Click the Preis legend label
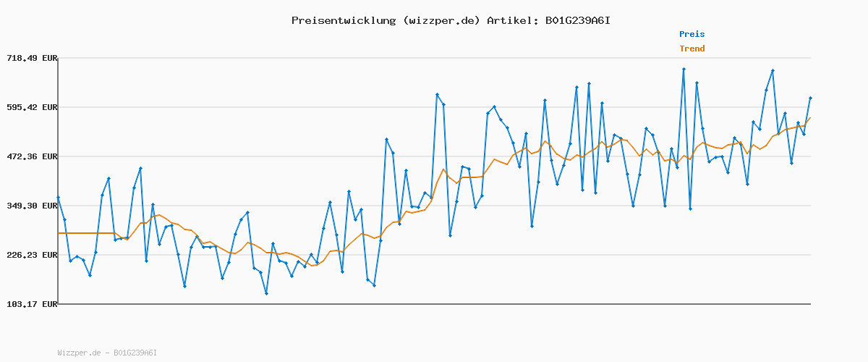Screen dimensions: 868x362 click(692, 34)
